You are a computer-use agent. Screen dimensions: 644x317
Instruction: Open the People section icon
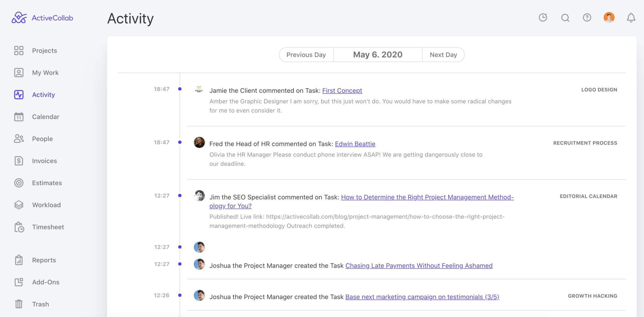[x=19, y=139]
